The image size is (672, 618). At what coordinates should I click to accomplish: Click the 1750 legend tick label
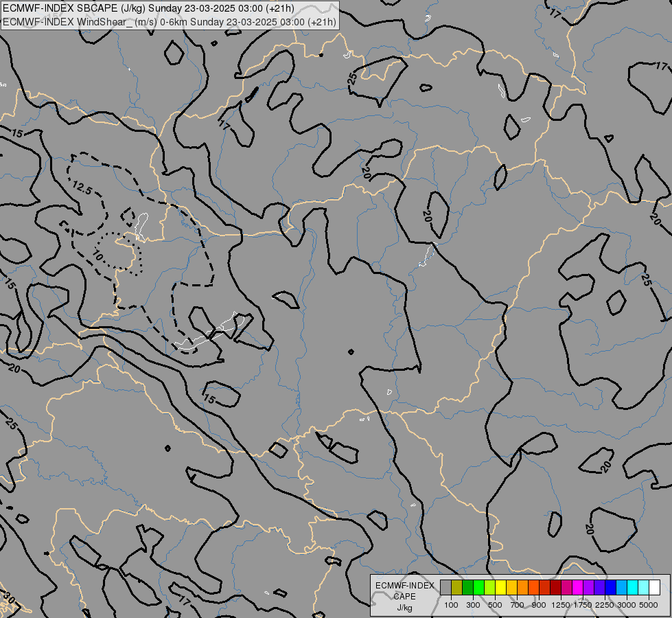click(583, 605)
